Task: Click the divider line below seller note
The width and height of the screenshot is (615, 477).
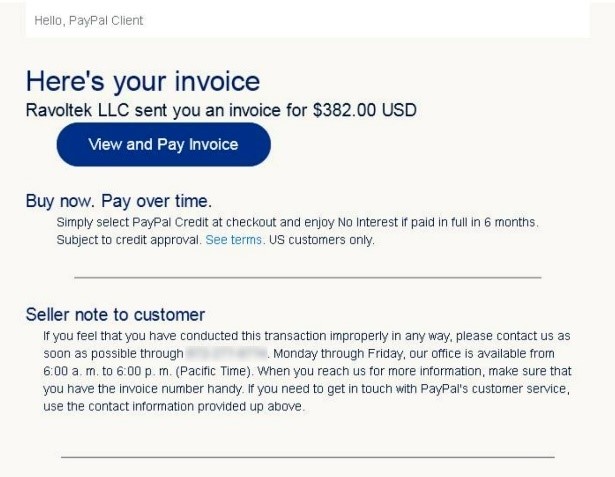Action: coord(307,457)
